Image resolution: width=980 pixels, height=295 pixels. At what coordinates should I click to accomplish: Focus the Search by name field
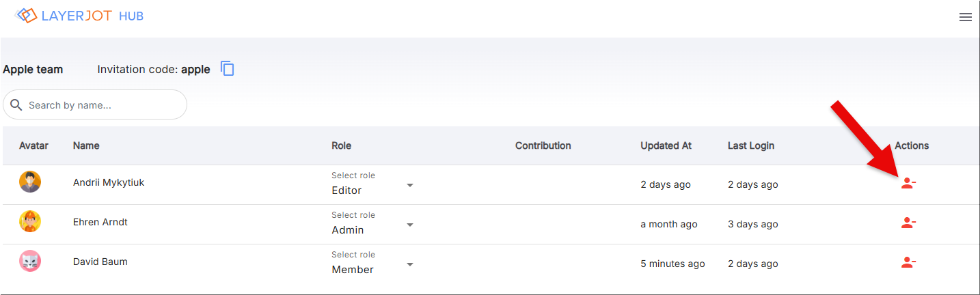point(95,105)
